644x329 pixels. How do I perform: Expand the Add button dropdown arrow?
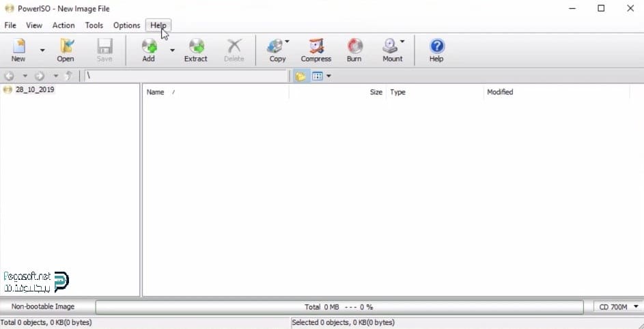coord(172,50)
